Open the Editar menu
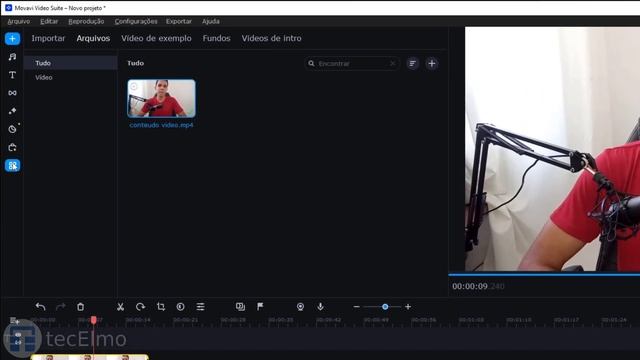The height and width of the screenshot is (360, 640). coord(49,21)
